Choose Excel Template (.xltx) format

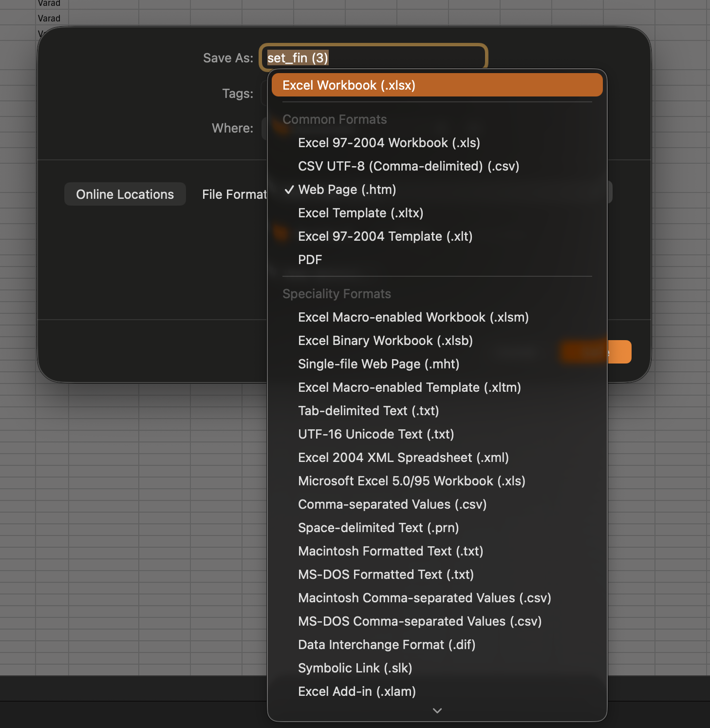coord(360,213)
